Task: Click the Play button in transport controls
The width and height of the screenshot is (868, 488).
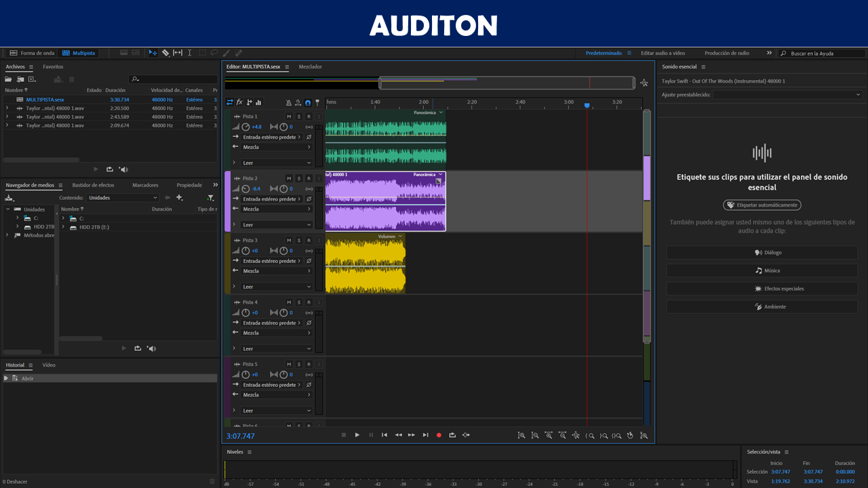Action: 357,435
